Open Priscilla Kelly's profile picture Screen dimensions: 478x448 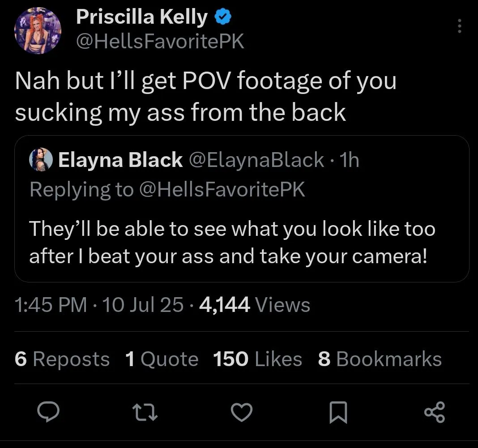point(38,31)
